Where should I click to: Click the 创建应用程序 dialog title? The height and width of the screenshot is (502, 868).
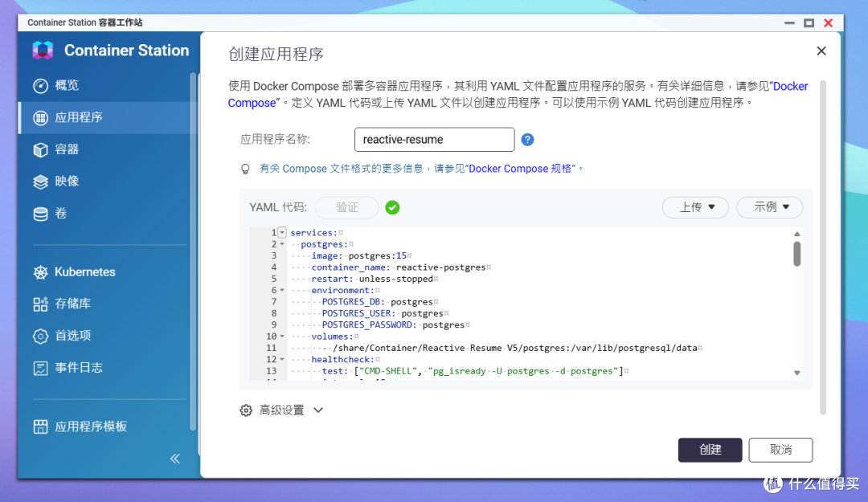point(276,55)
